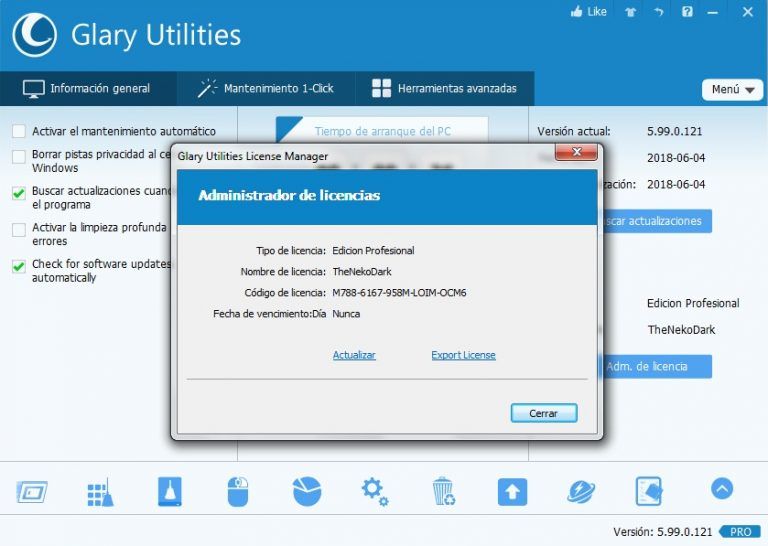Open the File Shredder eraser icon

(x=649, y=491)
